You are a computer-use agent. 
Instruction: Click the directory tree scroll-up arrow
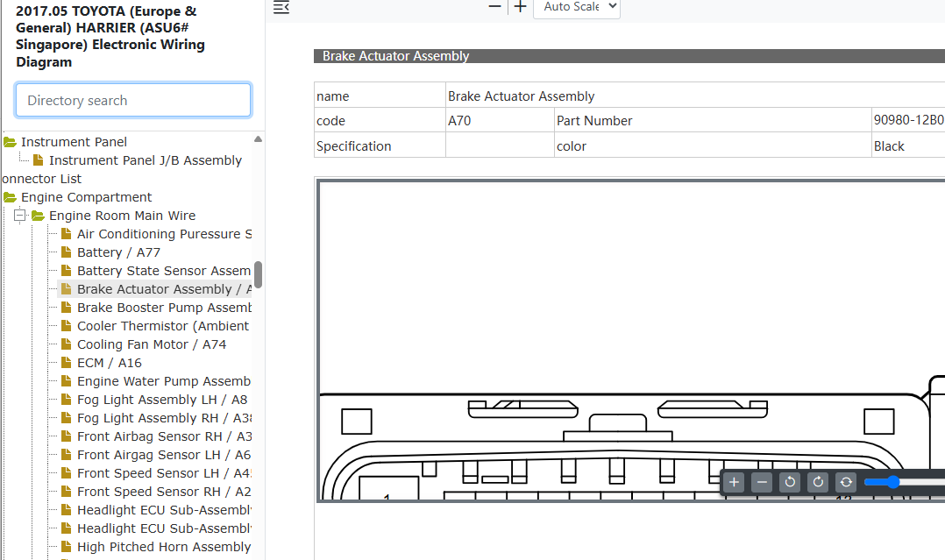click(258, 139)
